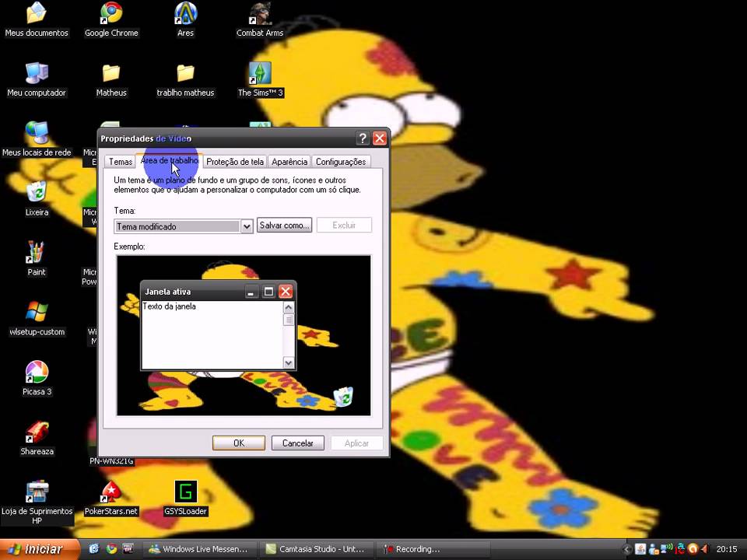This screenshot has width=747, height=560.
Task: Open the Iniciar start menu
Action: coord(40,549)
